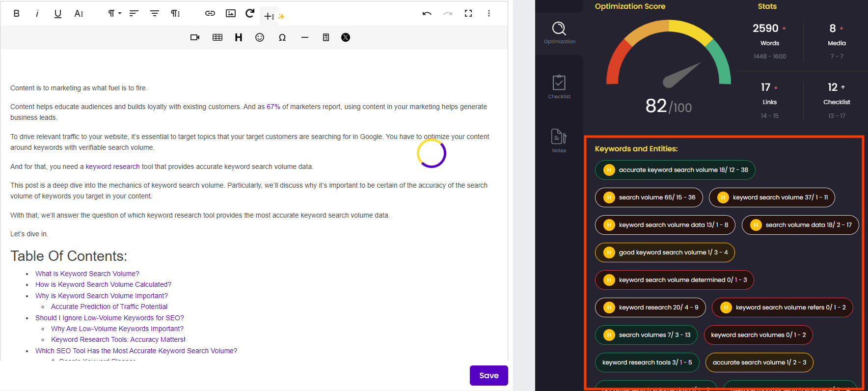
Task: Insert a table from the toolbar
Action: tap(217, 37)
